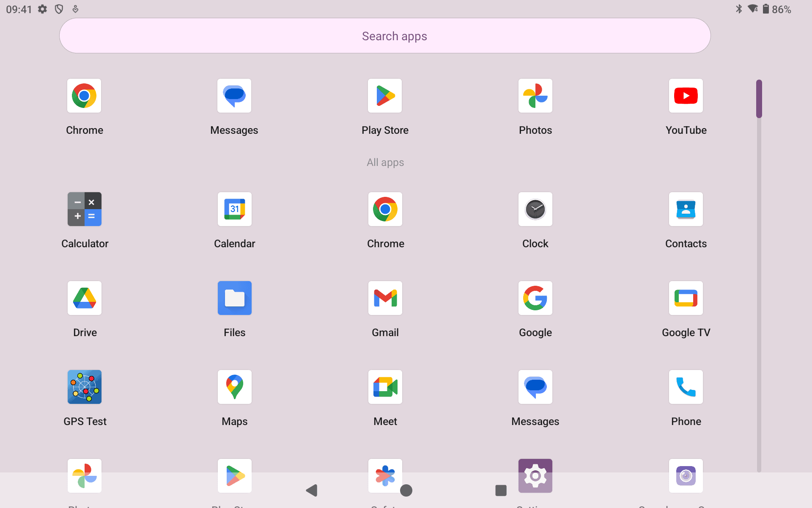Image resolution: width=812 pixels, height=508 pixels.
Task: Open the Google TV app
Action: [686, 298]
